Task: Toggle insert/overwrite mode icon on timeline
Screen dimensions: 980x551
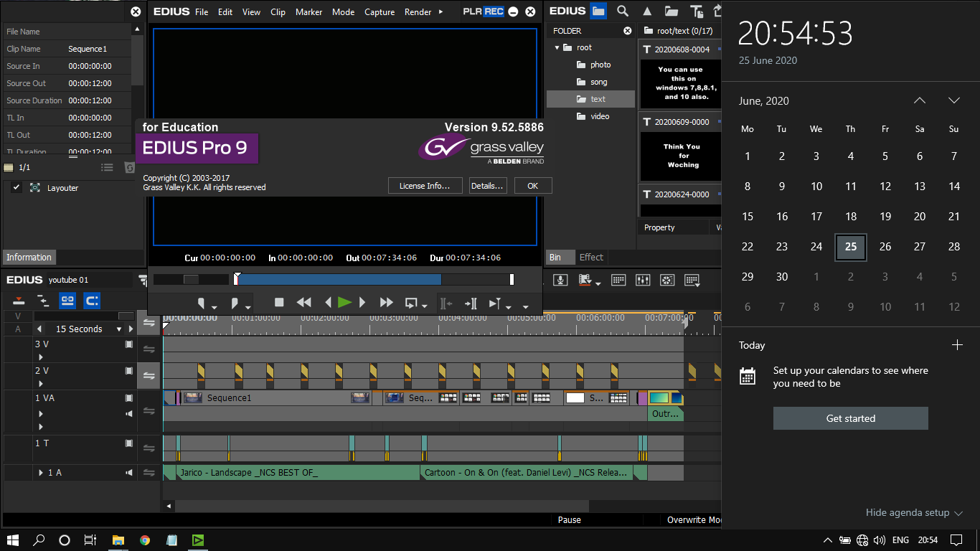Action: pos(19,301)
